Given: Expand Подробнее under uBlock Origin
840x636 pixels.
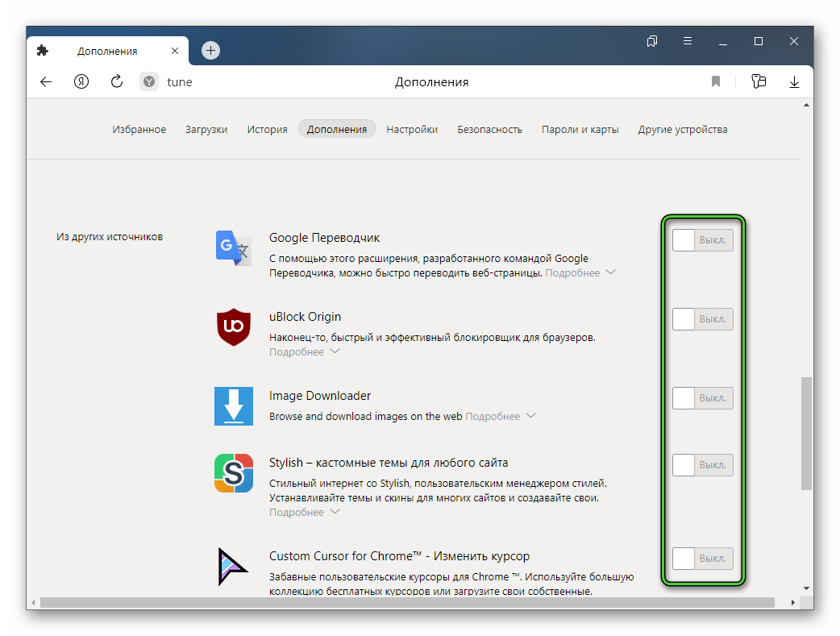Looking at the screenshot, I should pyautogui.click(x=305, y=352).
